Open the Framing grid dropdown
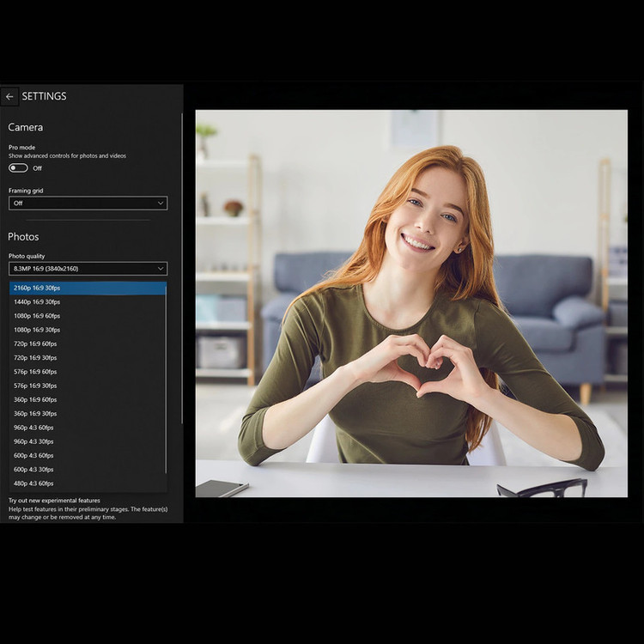This screenshot has height=644, width=644. coord(88,204)
